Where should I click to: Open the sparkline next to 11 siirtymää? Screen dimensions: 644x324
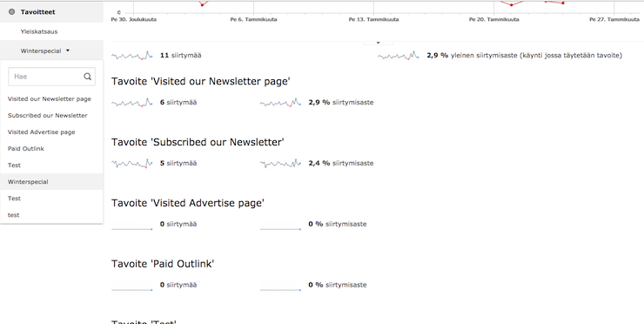click(131, 56)
